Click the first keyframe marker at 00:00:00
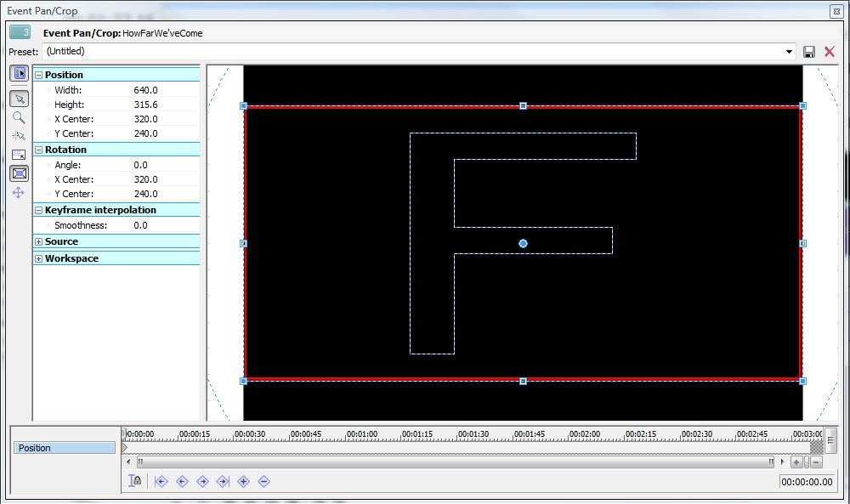Screen dimensions: 850x504 coord(125,448)
